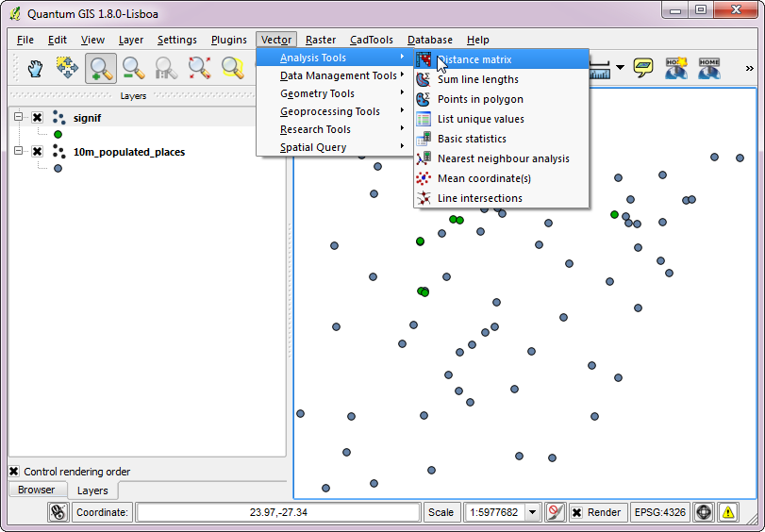Open the Measure tool dropdown arrow

tap(620, 67)
